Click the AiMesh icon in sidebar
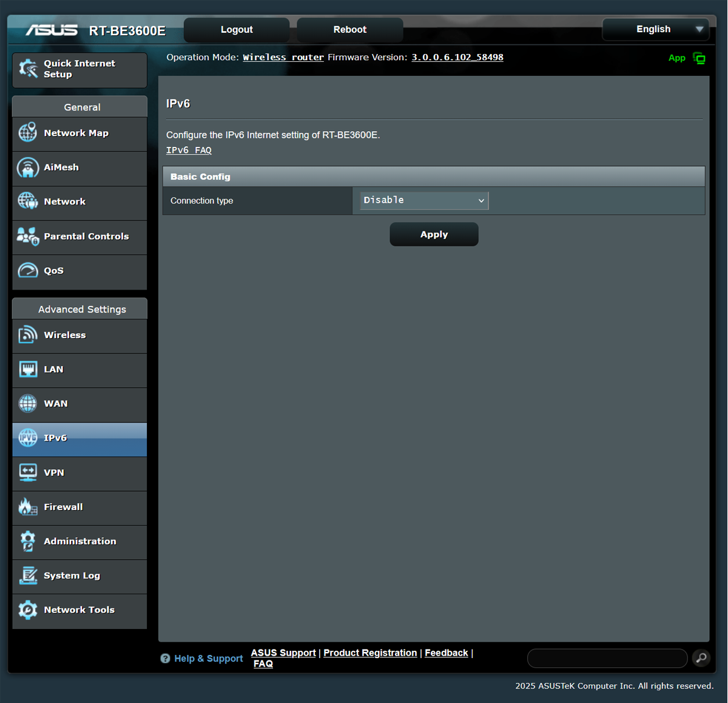Image resolution: width=728 pixels, height=703 pixels. tap(28, 167)
